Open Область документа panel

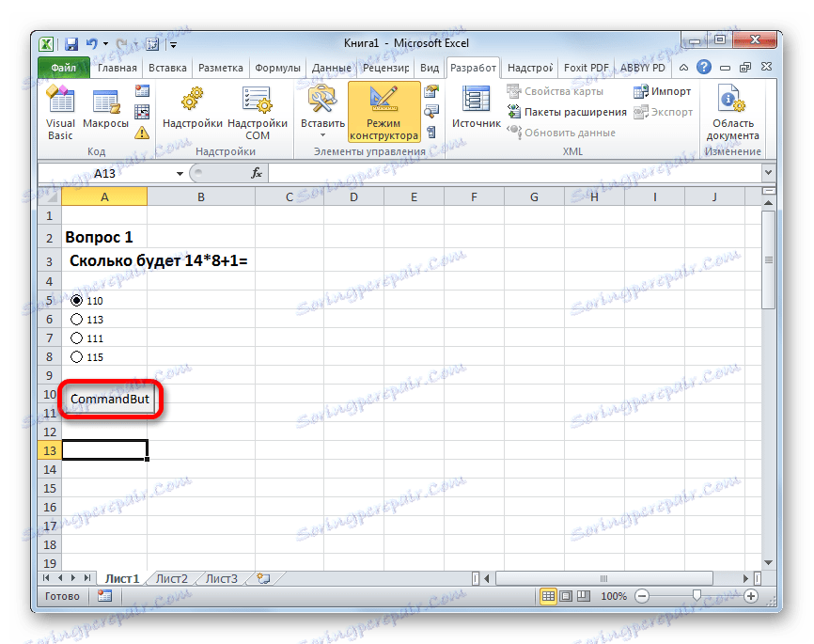[732, 113]
